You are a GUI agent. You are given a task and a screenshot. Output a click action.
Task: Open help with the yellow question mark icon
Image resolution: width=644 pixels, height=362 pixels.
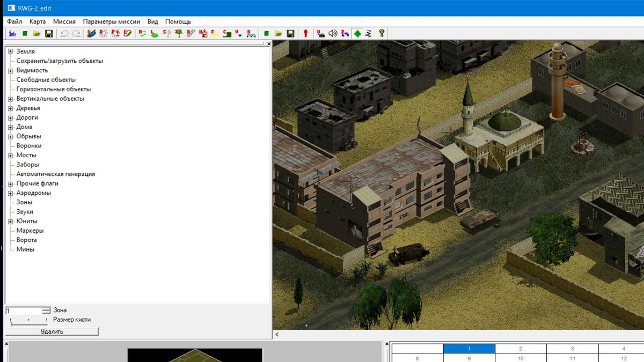(x=381, y=33)
